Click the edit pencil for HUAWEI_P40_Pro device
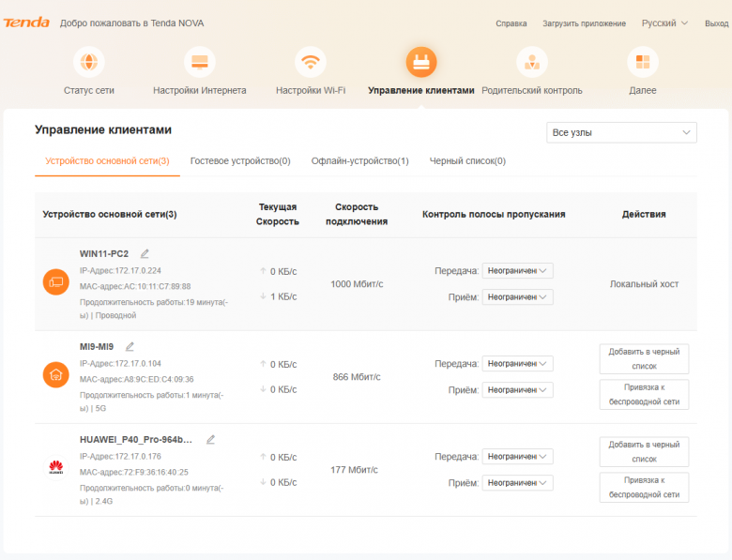 point(210,439)
